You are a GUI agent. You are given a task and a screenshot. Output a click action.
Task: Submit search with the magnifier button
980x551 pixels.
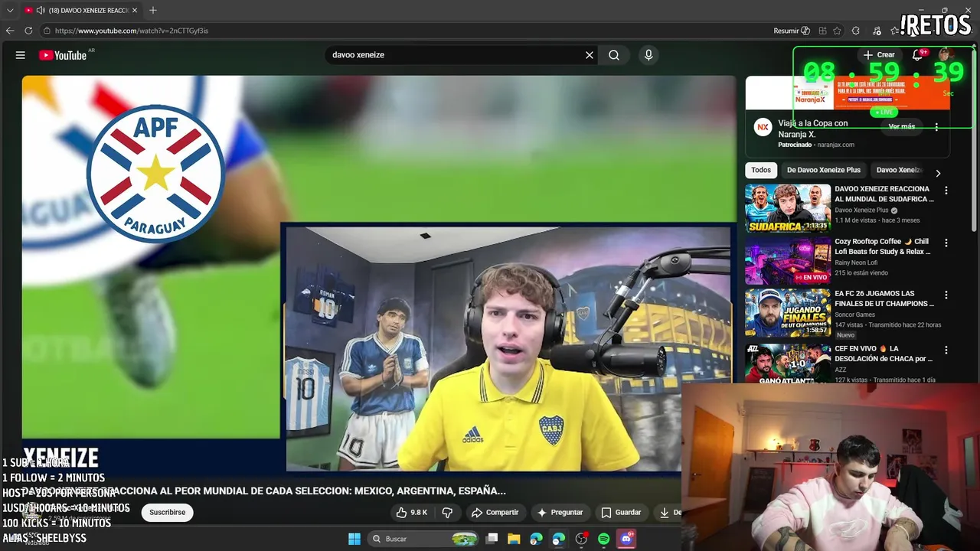pyautogui.click(x=614, y=55)
